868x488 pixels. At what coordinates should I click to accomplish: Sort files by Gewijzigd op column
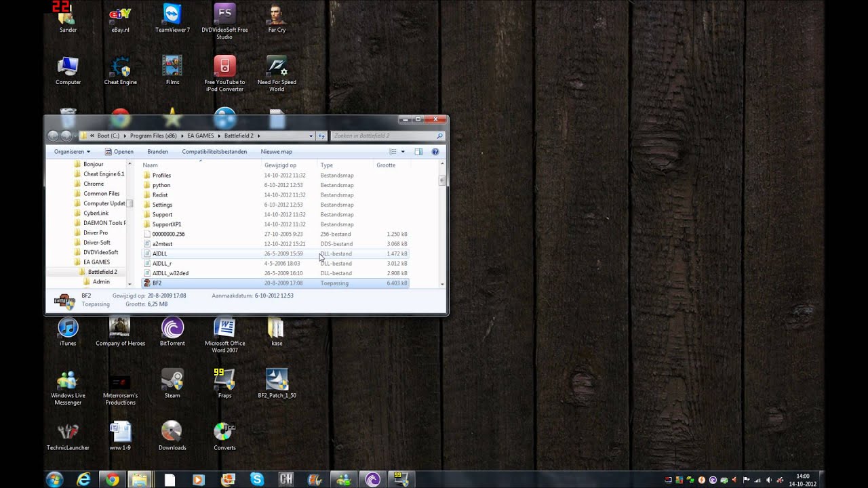pyautogui.click(x=290, y=165)
